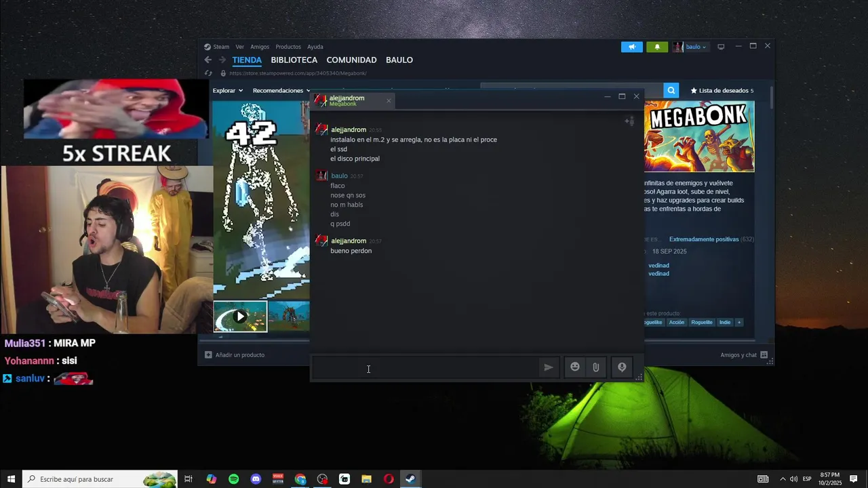Viewport: 868px width, 488px height.
Task: Invite a friend to this chat
Action: point(629,121)
